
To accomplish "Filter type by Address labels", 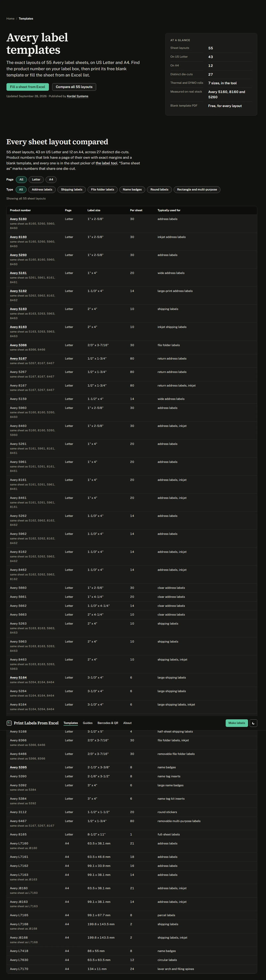I will 42,189.
